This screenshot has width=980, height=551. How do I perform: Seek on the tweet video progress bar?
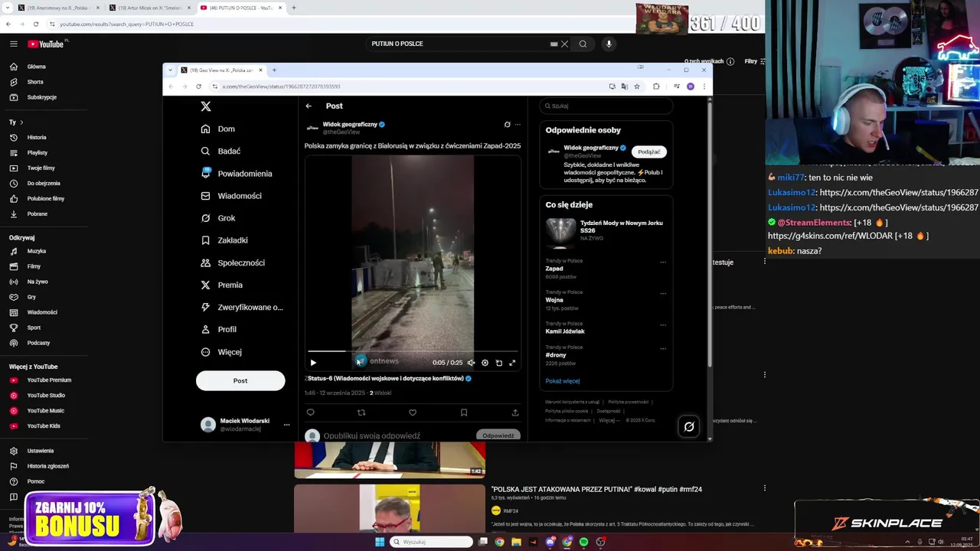pyautogui.click(x=413, y=351)
